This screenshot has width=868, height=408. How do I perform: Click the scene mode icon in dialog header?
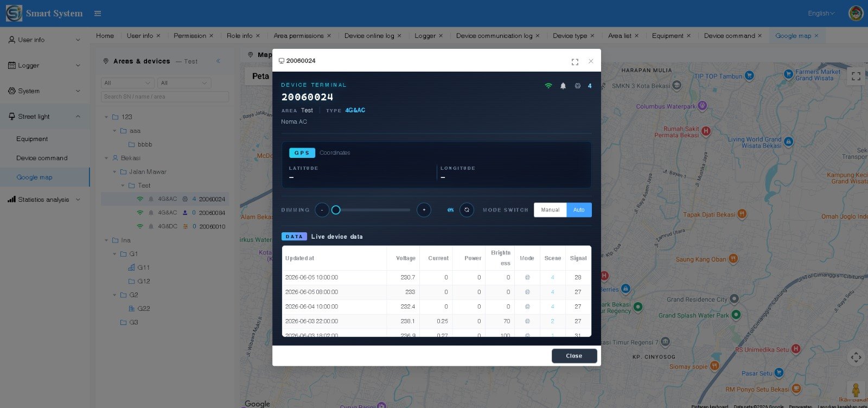tap(578, 86)
